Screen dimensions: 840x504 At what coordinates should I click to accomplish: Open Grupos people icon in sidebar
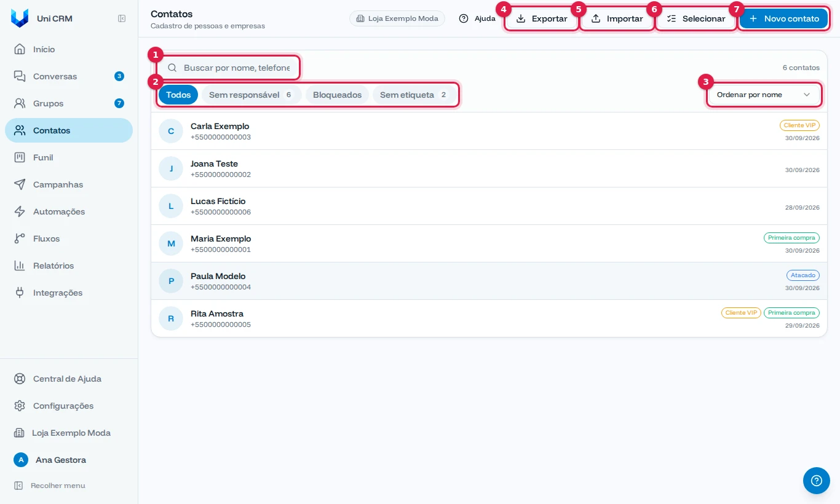pyautogui.click(x=20, y=103)
